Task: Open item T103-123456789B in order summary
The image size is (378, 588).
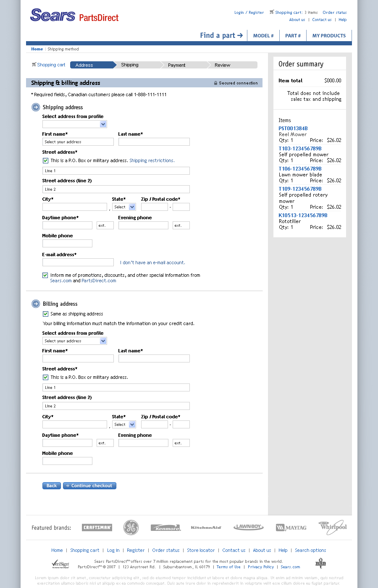Action: [300, 149]
